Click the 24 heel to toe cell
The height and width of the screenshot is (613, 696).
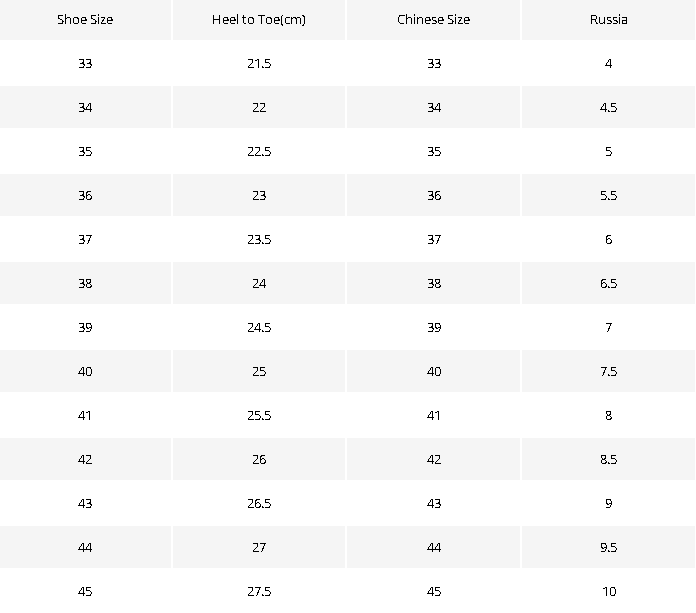pyautogui.click(x=259, y=283)
